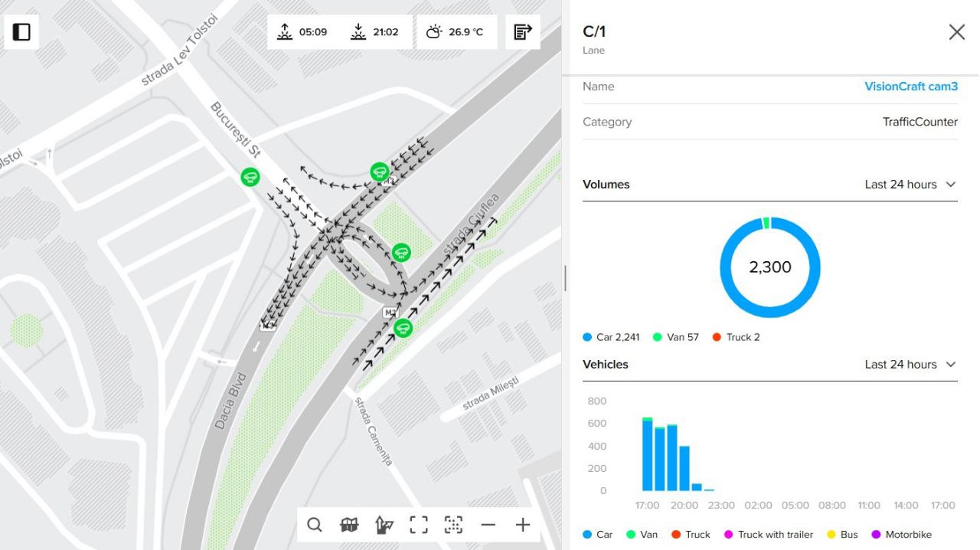This screenshot has width=980, height=550.
Task: Open the Volumes 'Last 24 hours' dropdown
Action: tap(910, 184)
